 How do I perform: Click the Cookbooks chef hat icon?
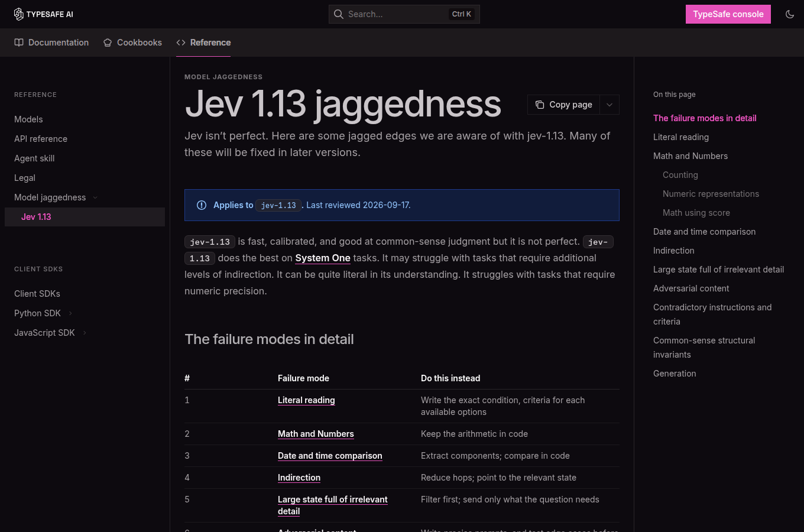108,43
